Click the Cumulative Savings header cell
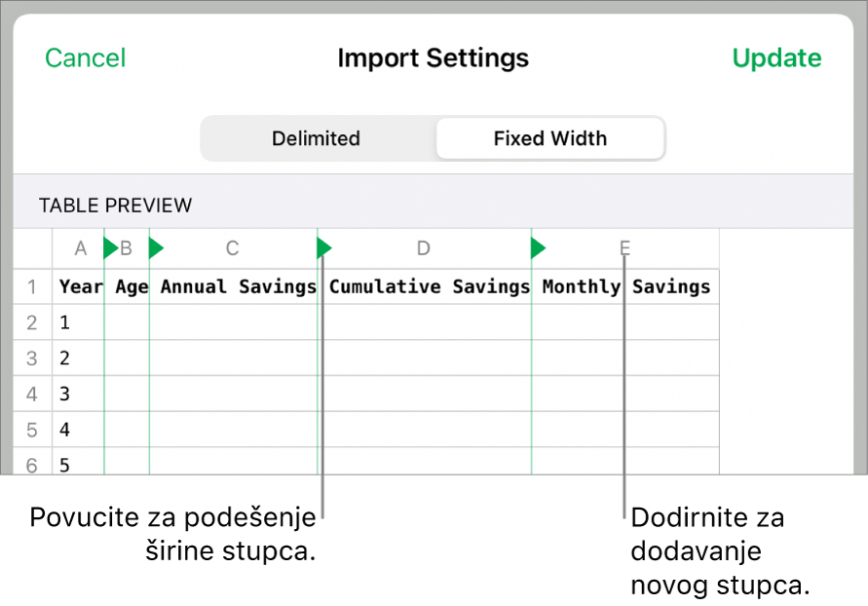This screenshot has width=868, height=606. tap(429, 287)
